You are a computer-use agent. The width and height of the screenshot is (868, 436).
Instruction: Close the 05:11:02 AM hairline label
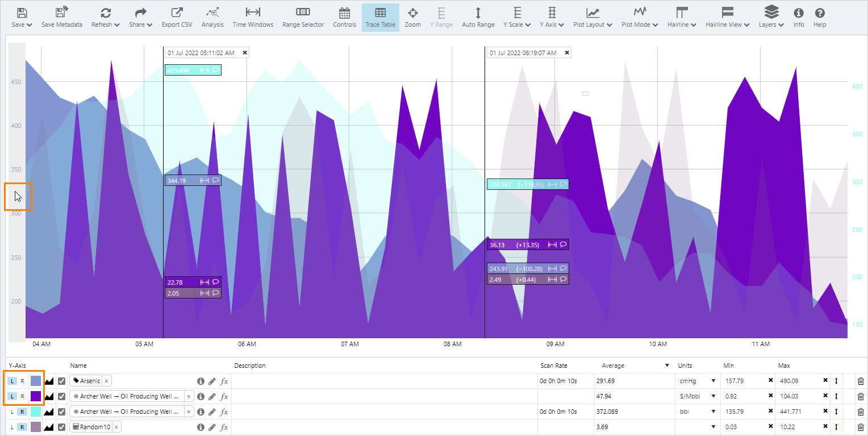tap(245, 52)
